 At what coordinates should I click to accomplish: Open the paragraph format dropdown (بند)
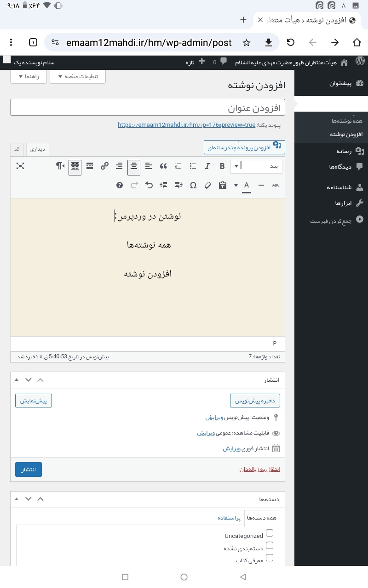point(256,166)
